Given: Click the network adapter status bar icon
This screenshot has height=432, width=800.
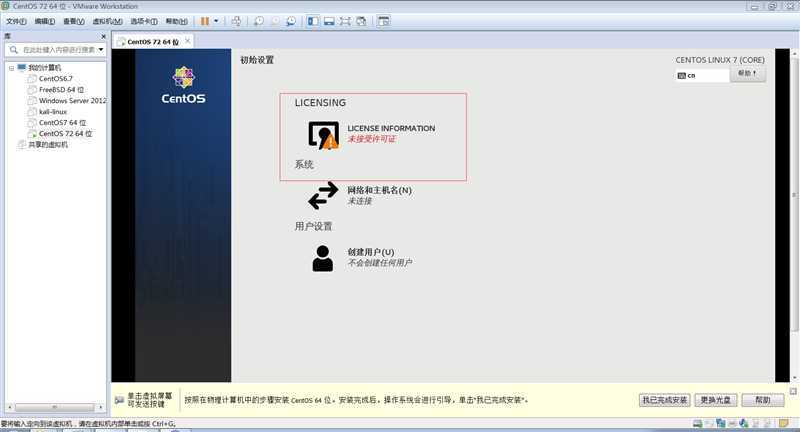Looking at the screenshot, I should (721, 423).
